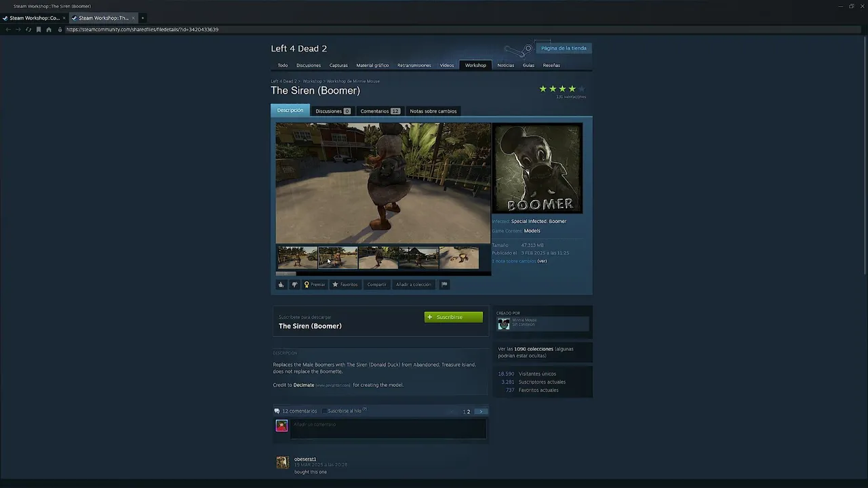The height and width of the screenshot is (488, 868).
Task: Open the Página de la tienda button
Action: point(564,48)
